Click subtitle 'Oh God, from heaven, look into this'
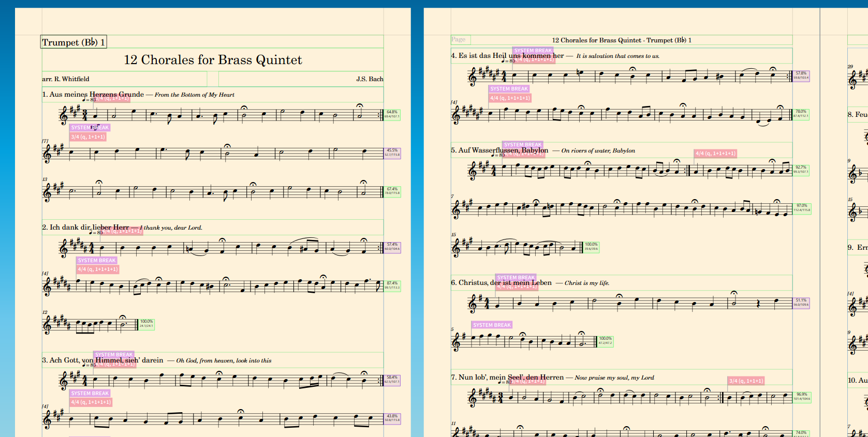868x437 pixels. pos(224,361)
